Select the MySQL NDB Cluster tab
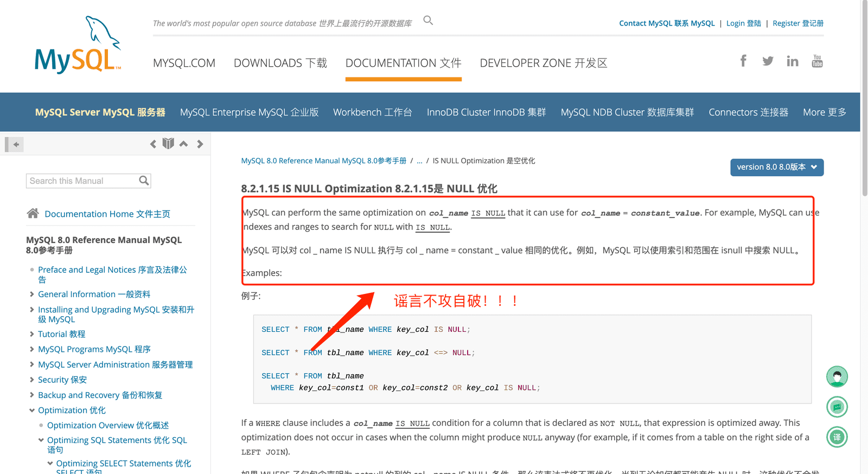868x474 pixels. coord(628,112)
